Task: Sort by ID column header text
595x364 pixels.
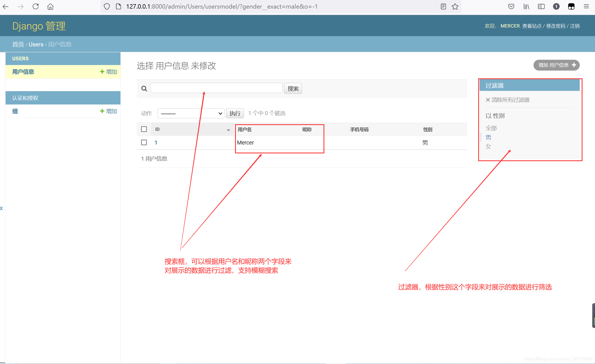Action: click(157, 129)
